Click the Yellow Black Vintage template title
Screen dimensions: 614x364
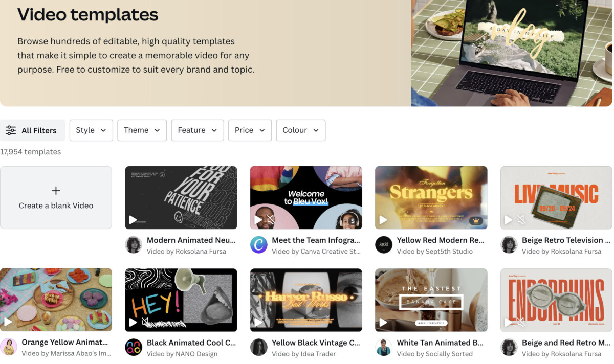[x=316, y=343]
